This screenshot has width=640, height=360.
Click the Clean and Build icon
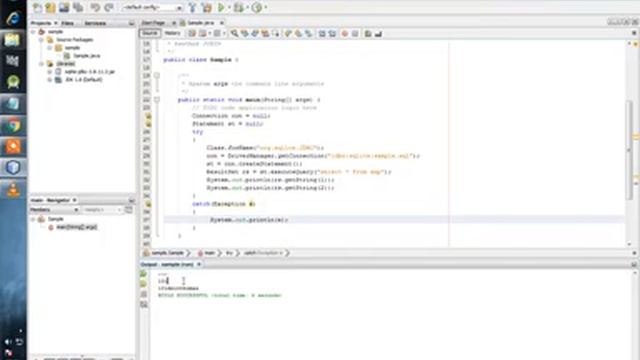207,7
